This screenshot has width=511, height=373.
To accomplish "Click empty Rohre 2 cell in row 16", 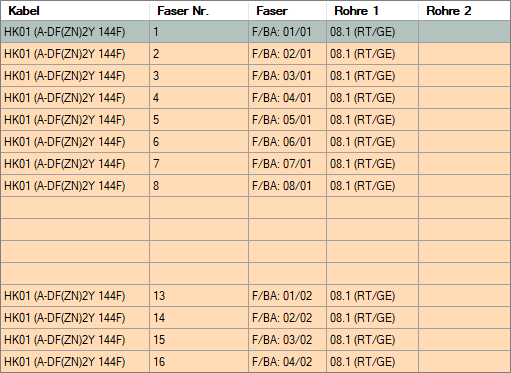I will (x=464, y=362).
